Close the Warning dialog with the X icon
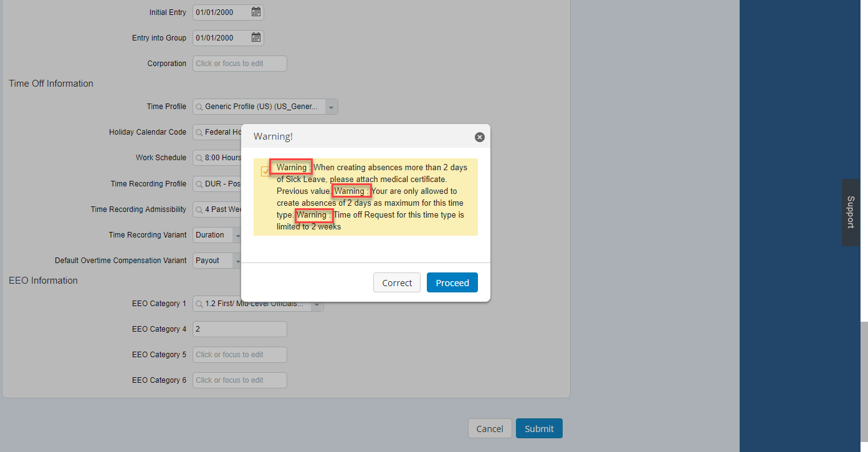This screenshot has width=868, height=452. click(479, 137)
